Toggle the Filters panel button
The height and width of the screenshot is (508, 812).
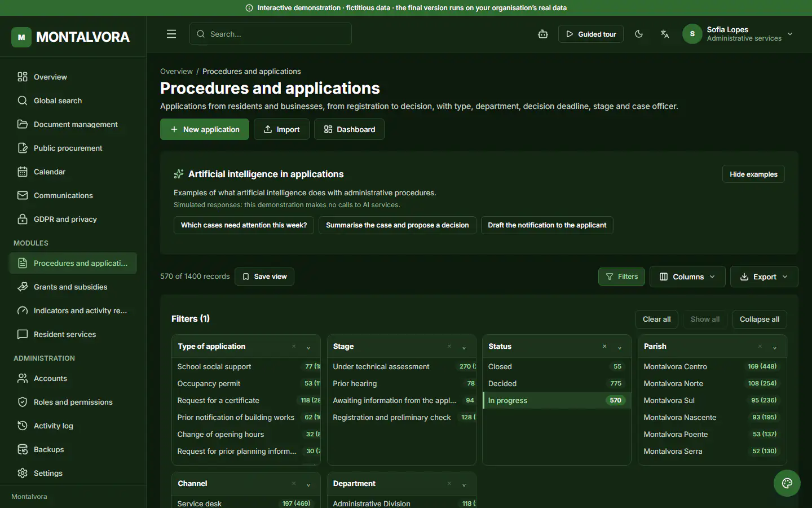coord(621,277)
